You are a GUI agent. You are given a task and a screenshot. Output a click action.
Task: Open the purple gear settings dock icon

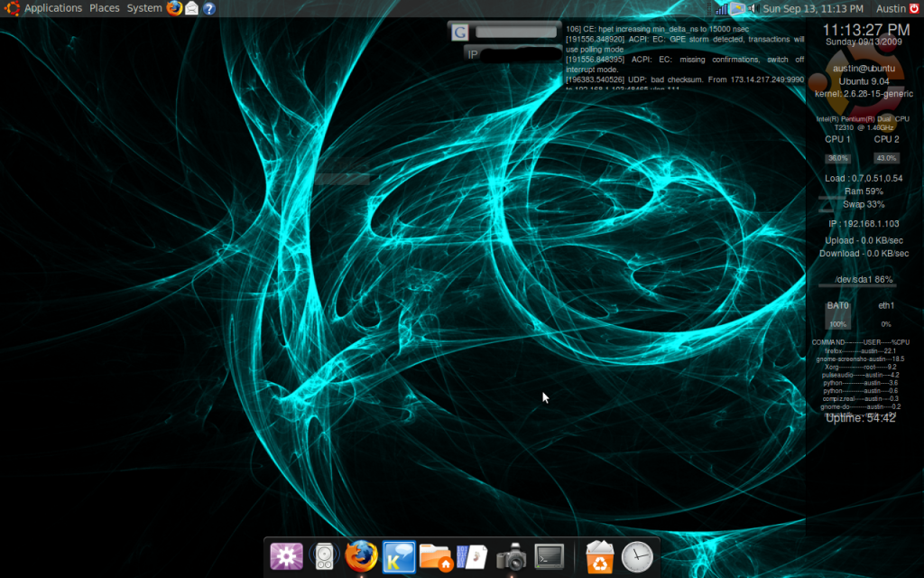286,556
